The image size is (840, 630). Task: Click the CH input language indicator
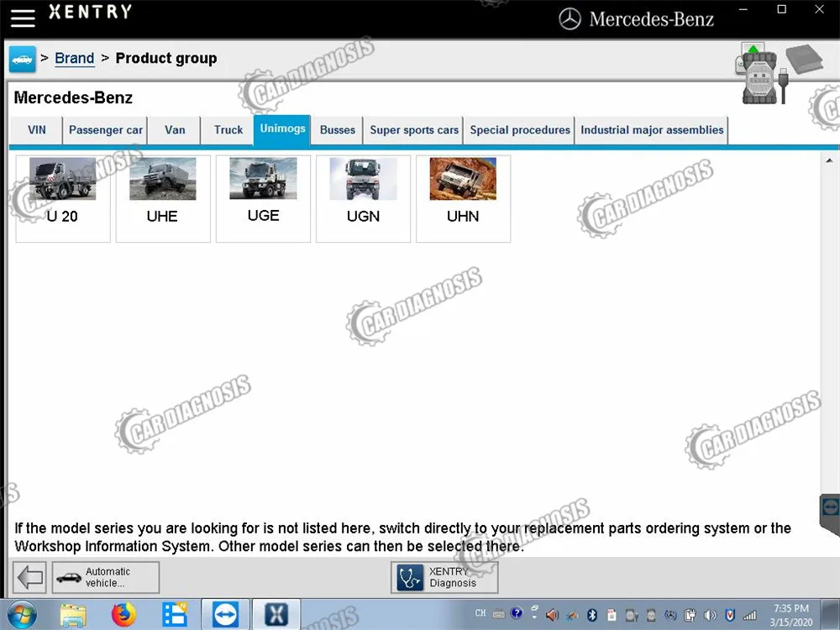pyautogui.click(x=480, y=613)
